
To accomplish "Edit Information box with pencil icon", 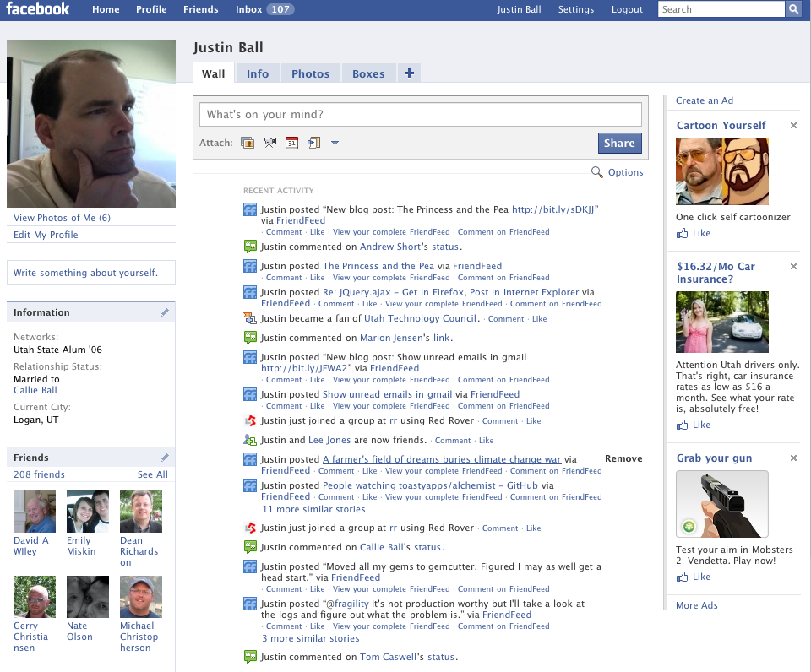I will pos(165,312).
